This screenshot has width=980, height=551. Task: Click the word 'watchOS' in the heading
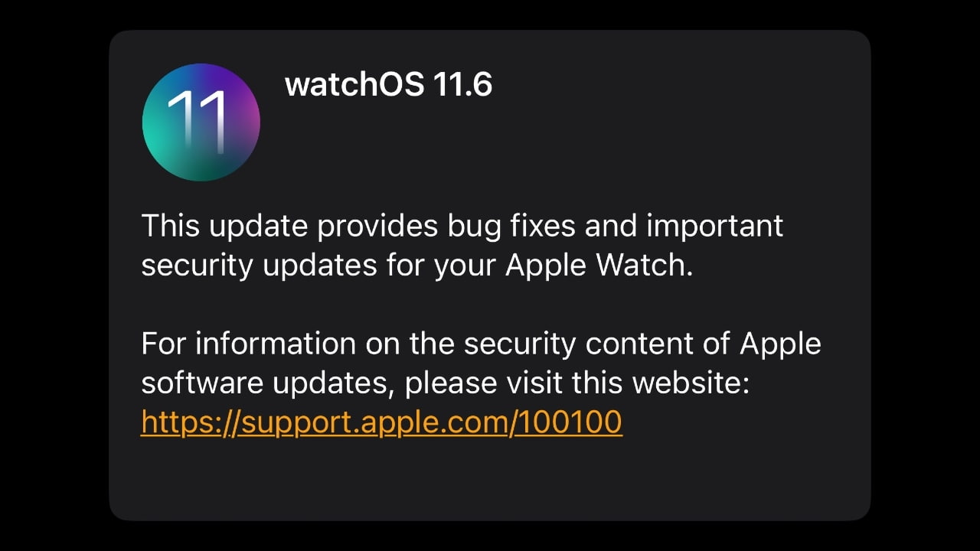pos(354,84)
